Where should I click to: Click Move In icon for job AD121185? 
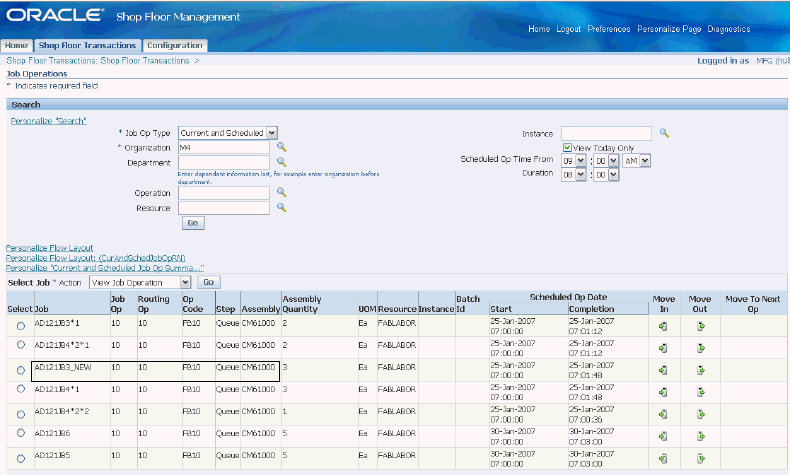tap(663, 458)
